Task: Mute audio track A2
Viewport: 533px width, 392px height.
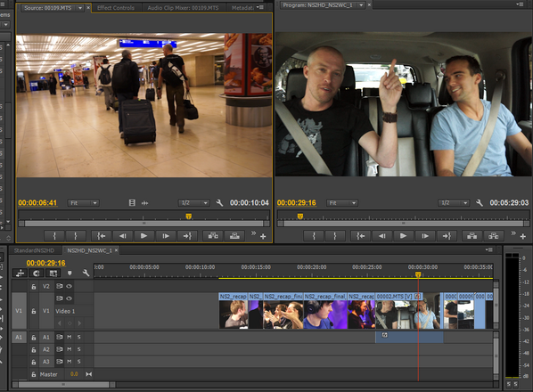Action: coord(69,349)
